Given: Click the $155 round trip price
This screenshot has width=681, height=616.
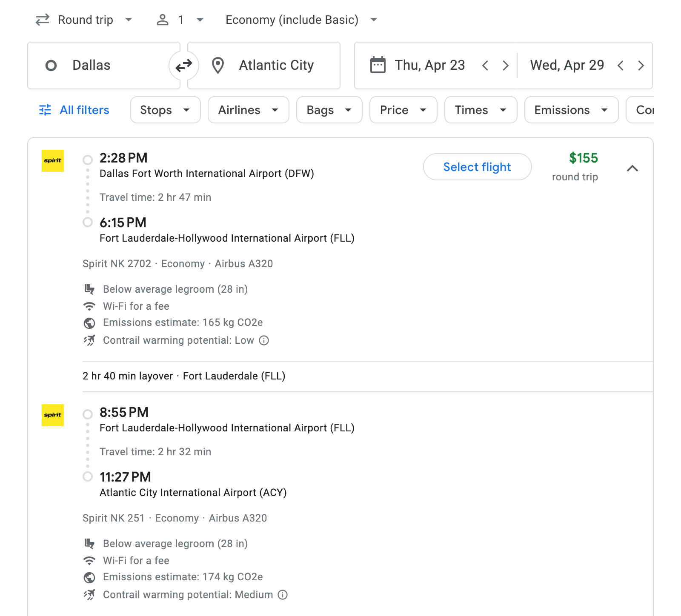Looking at the screenshot, I should 584,159.
